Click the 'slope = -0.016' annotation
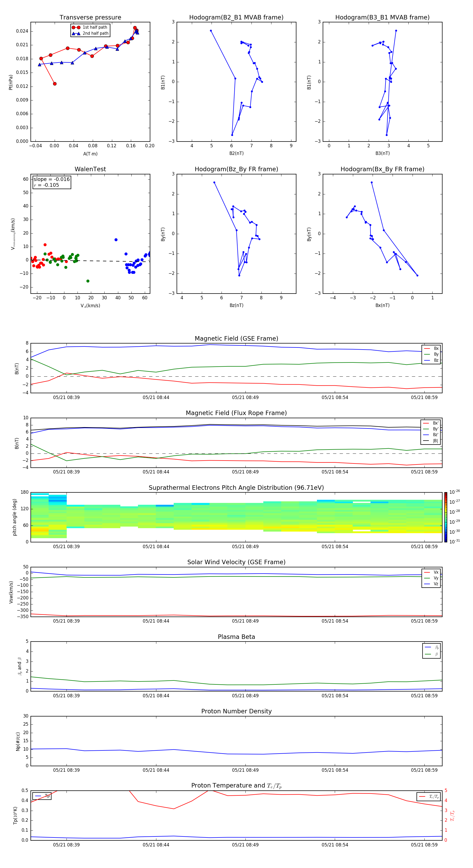This screenshot has width=473, height=868. [x=52, y=179]
